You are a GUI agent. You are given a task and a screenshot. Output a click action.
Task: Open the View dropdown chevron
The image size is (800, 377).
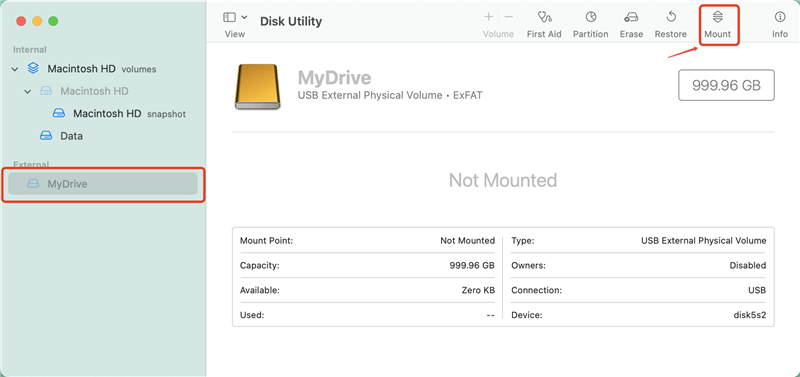pyautogui.click(x=244, y=17)
